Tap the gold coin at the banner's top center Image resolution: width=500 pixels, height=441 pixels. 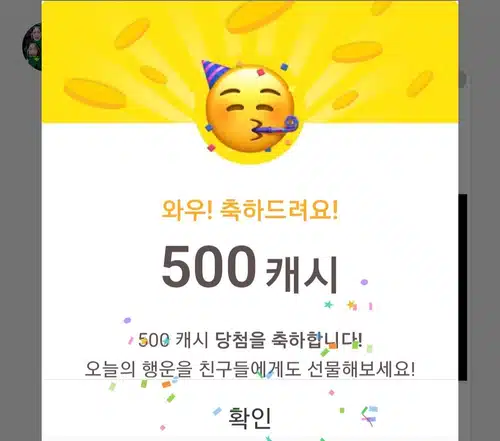(259, 13)
